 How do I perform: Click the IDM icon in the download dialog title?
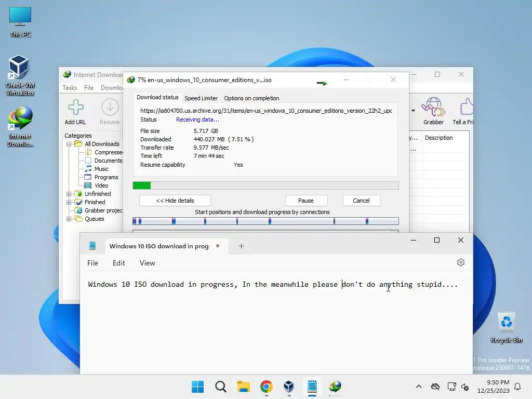(x=130, y=80)
